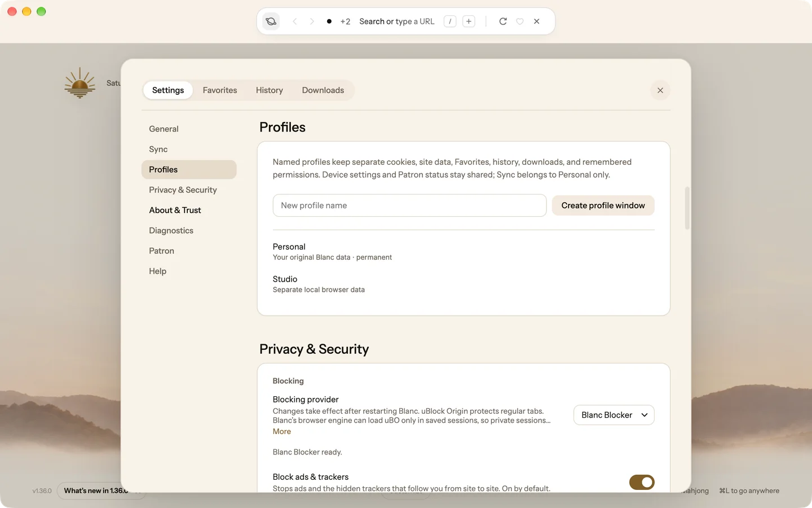Focus the Search or type a URL field
Screen dimensions: 812x508
pos(397,21)
